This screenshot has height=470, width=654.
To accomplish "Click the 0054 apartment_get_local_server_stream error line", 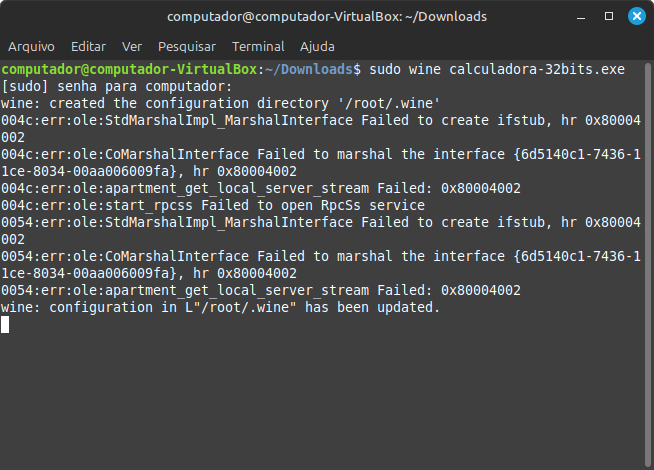I will tap(260, 290).
